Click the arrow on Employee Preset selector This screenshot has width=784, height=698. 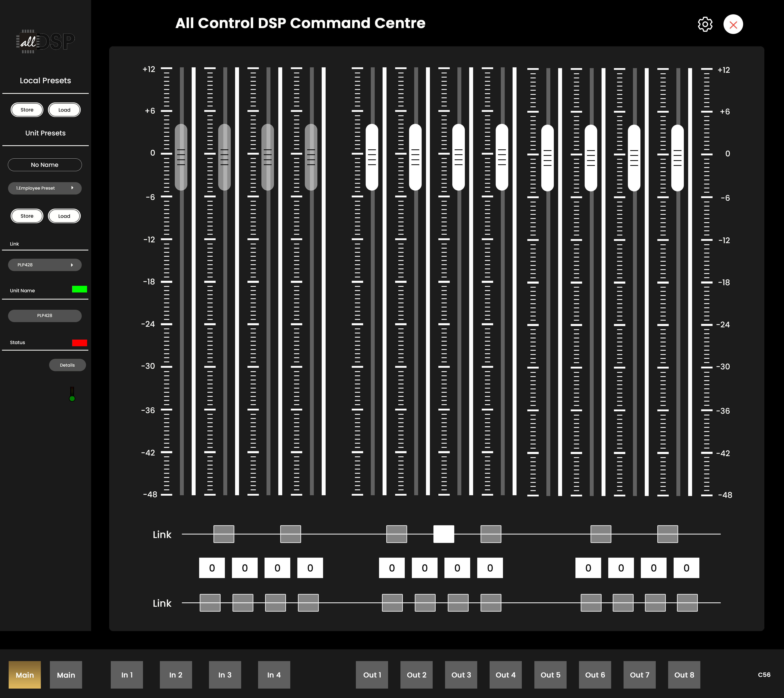point(72,188)
